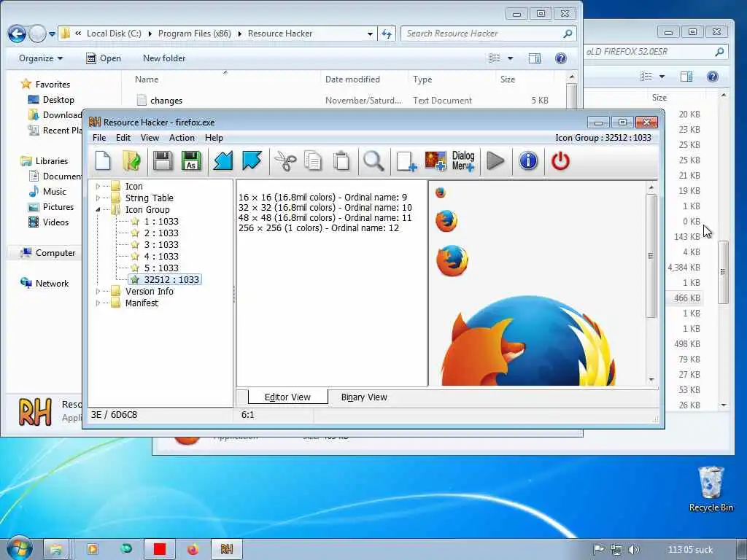Screen dimensions: 747x560
Task: Click the Search Resource Hacker field
Action: pyautogui.click(x=488, y=34)
